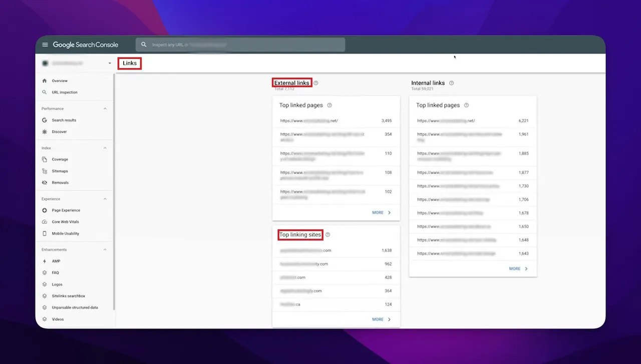Screen dimensions: 641x364
Task: Select linking site row with 428 links
Action: point(336,277)
